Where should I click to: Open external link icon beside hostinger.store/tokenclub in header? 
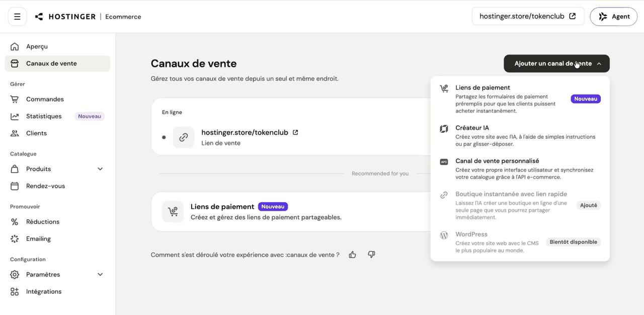coord(572,16)
